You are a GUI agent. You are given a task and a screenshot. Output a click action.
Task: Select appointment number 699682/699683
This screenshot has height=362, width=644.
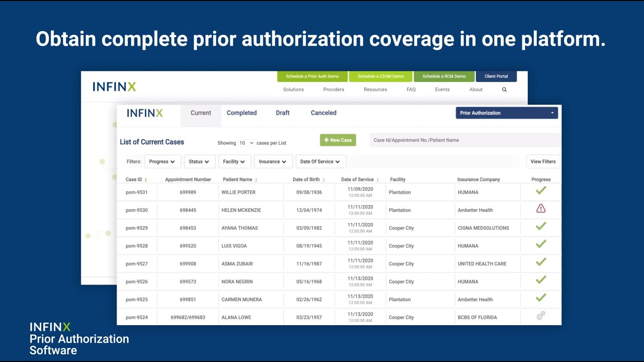(x=188, y=317)
